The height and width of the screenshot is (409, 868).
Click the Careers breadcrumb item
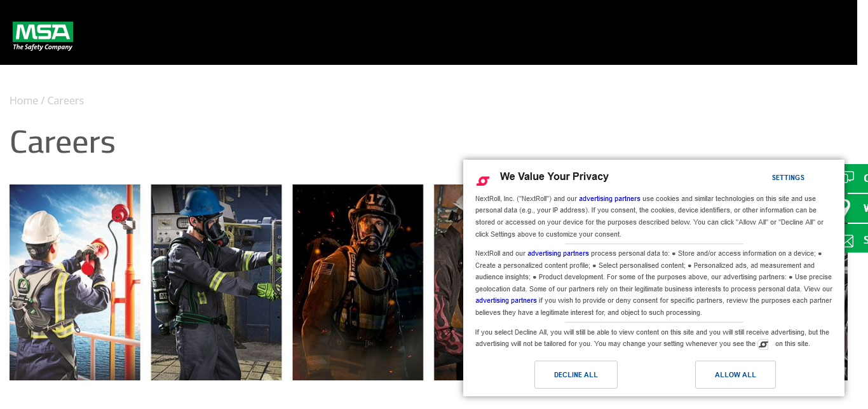[65, 101]
